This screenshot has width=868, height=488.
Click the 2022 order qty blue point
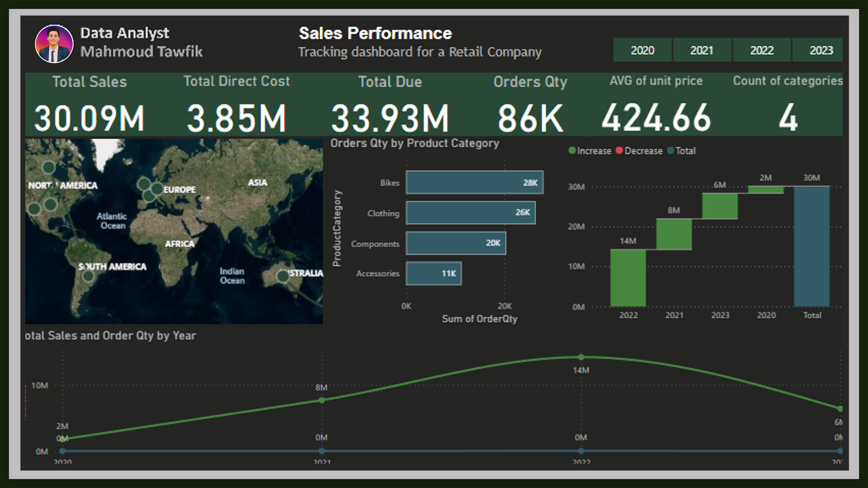click(x=581, y=451)
